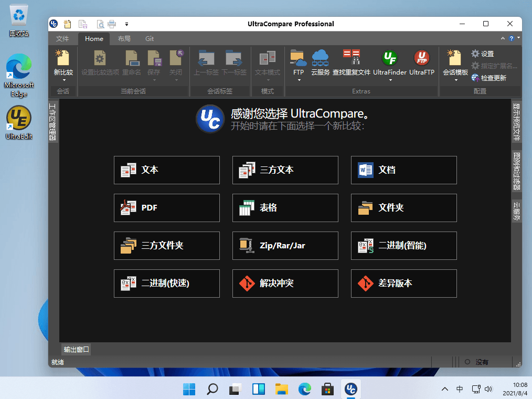
Task: Open 云服务 cloud services
Action: pos(320,63)
